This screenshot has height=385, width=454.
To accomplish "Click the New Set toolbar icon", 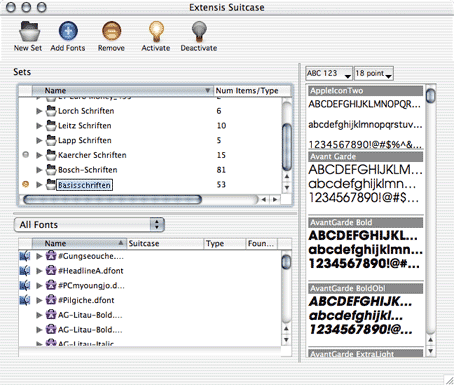I will 29,31.
